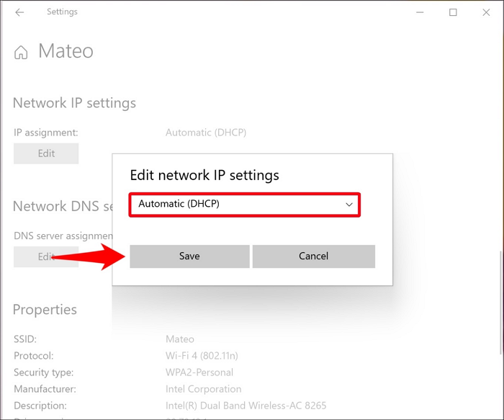This screenshot has width=504, height=420.
Task: Select the SSID value Mateo
Action: pos(180,339)
